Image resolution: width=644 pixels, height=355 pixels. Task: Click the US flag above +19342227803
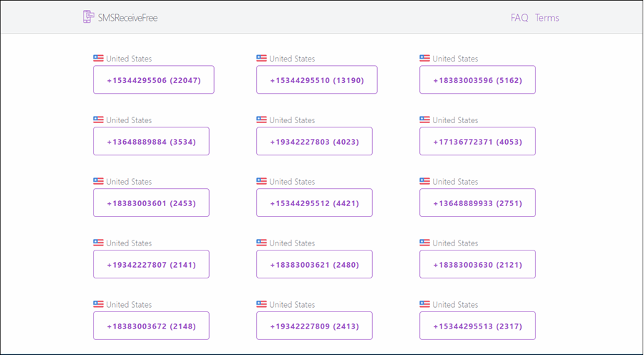262,120
